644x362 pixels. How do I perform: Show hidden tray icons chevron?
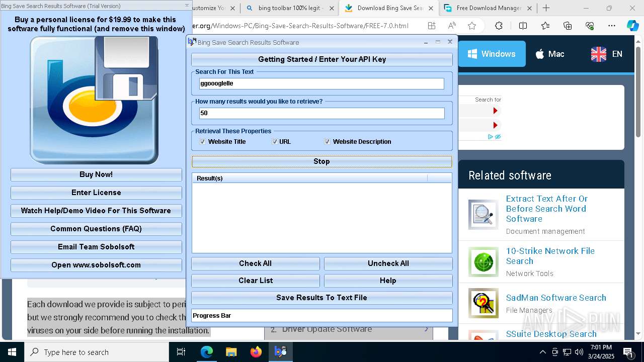[x=542, y=352]
